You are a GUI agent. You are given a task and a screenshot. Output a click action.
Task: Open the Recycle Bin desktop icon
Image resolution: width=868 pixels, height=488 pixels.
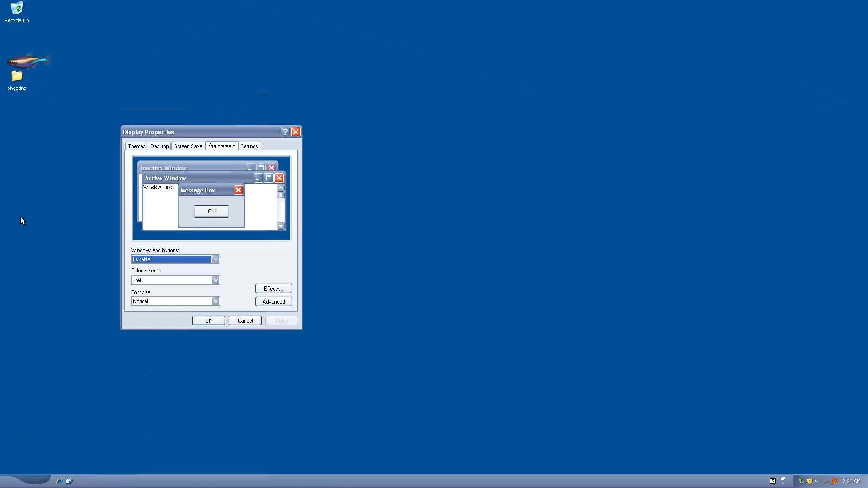[17, 9]
